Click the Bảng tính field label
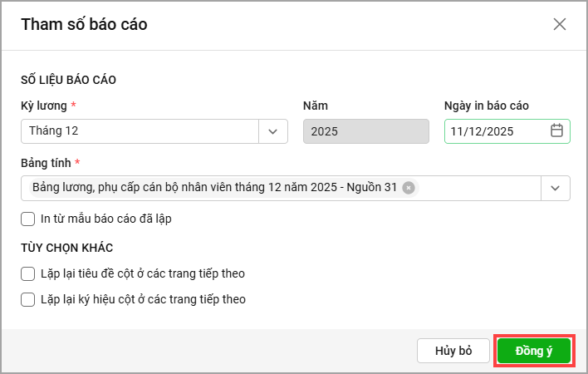The width and height of the screenshot is (588, 374). click(x=45, y=163)
